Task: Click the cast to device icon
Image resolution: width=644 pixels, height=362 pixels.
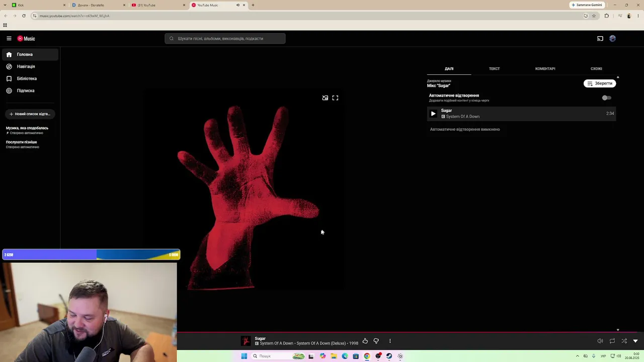Action: click(x=600, y=38)
